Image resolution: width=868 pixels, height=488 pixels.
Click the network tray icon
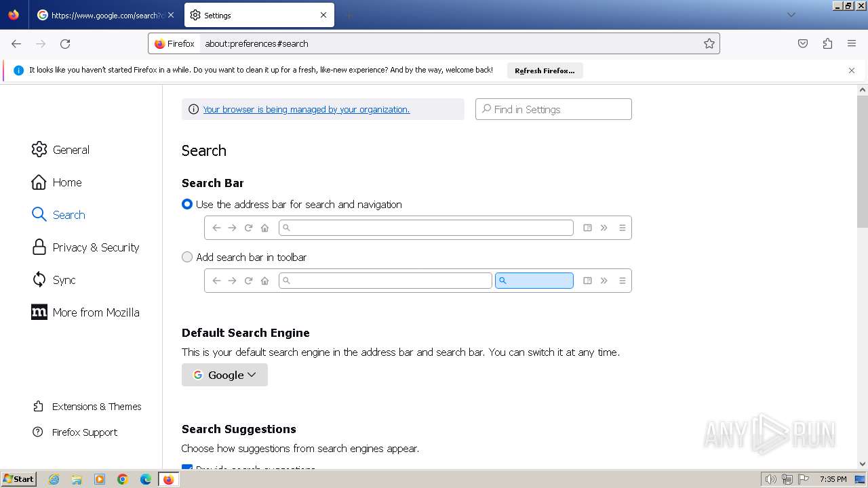click(x=787, y=479)
